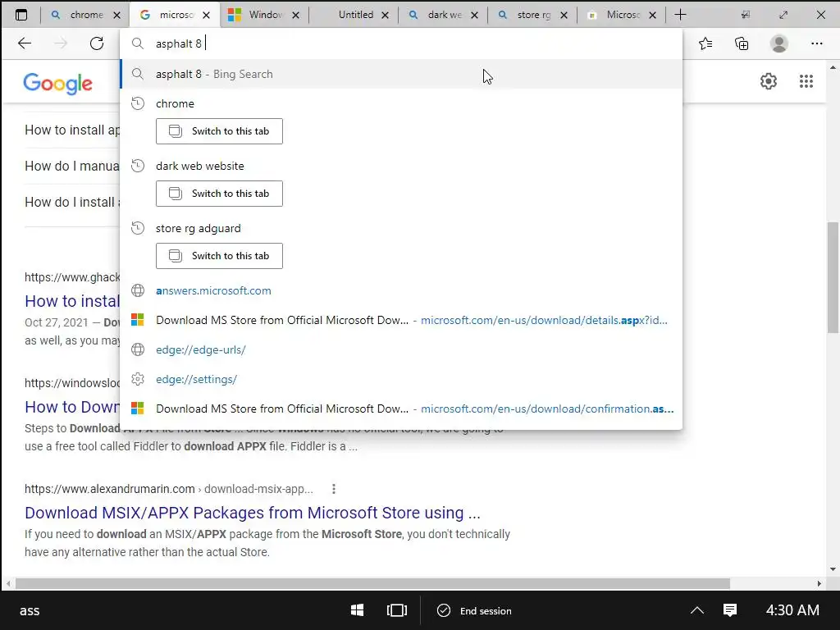The image size is (840, 630).
Task: Open the Google apps grid icon
Action: pos(806,81)
